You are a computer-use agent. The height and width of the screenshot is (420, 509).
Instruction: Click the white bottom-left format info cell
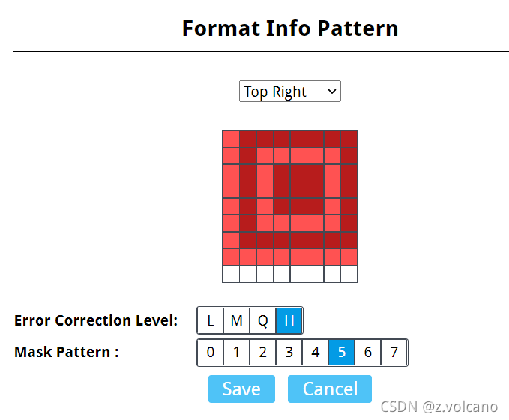pos(231,274)
